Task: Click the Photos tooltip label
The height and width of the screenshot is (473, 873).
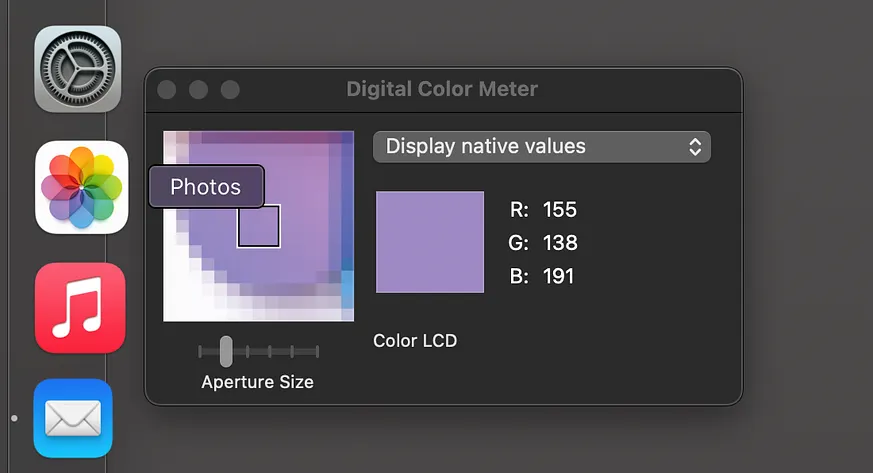Action: click(x=206, y=187)
